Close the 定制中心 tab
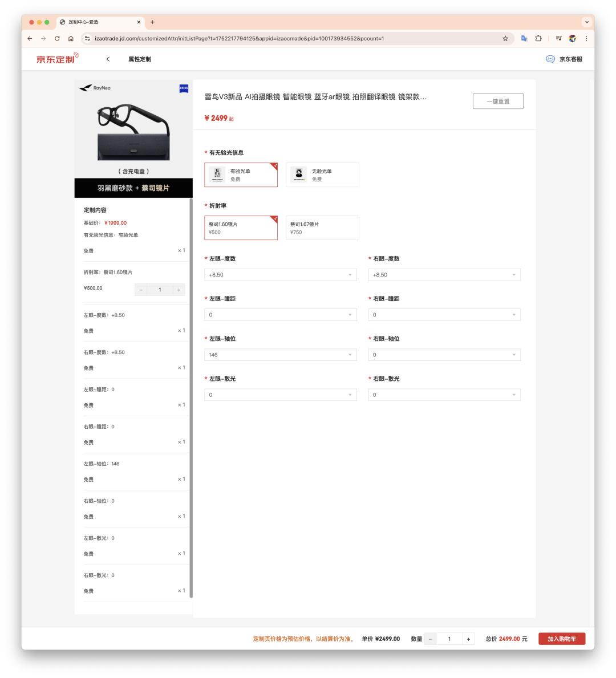The width and height of the screenshot is (616, 678). pos(139,22)
